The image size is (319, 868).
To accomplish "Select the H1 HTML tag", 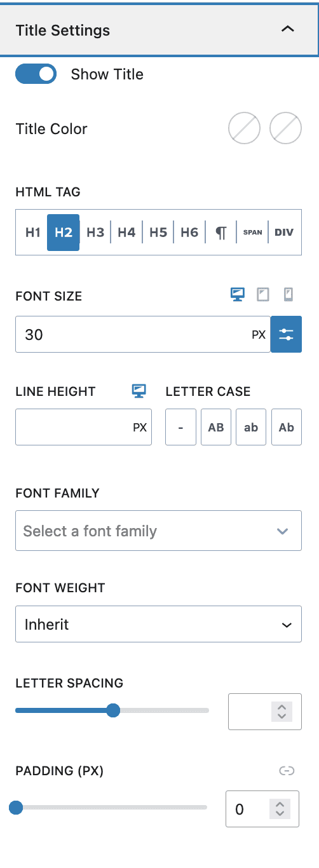I will tap(32, 233).
